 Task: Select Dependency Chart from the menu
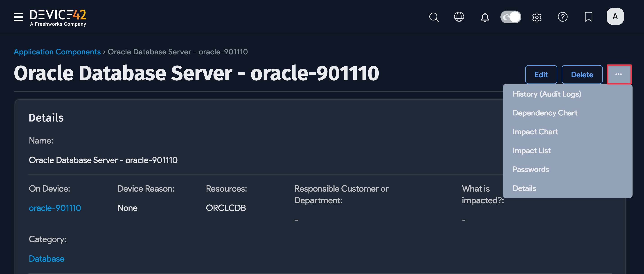tap(545, 113)
